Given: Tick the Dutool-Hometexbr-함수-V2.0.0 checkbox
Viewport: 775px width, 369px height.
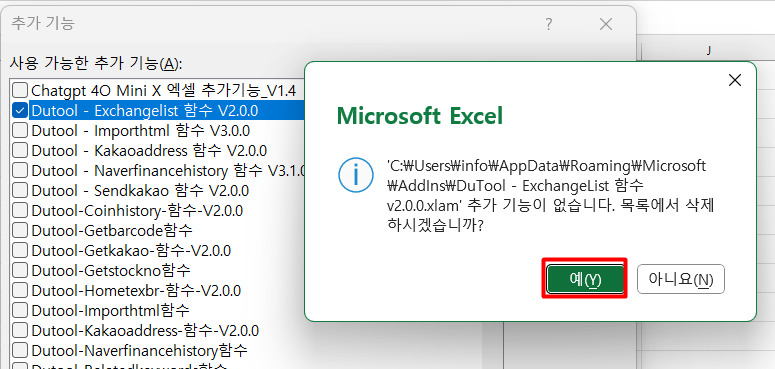Looking at the screenshot, I should (20, 290).
